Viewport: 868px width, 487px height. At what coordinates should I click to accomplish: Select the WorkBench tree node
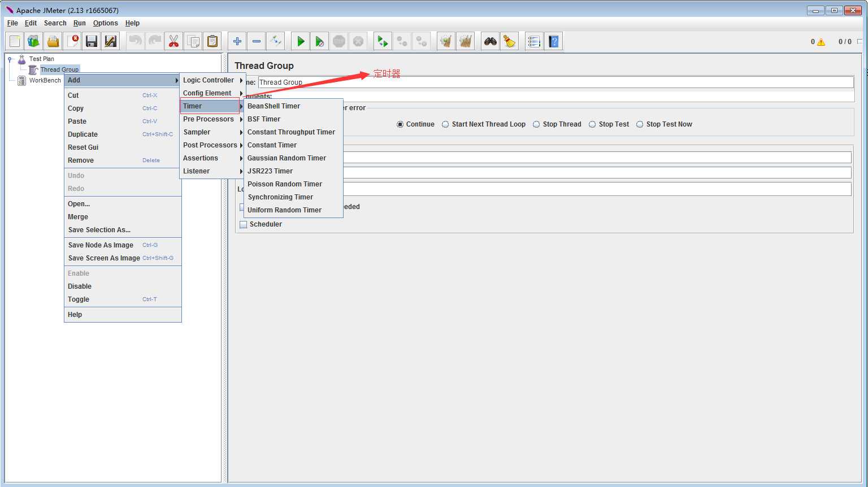(x=45, y=81)
